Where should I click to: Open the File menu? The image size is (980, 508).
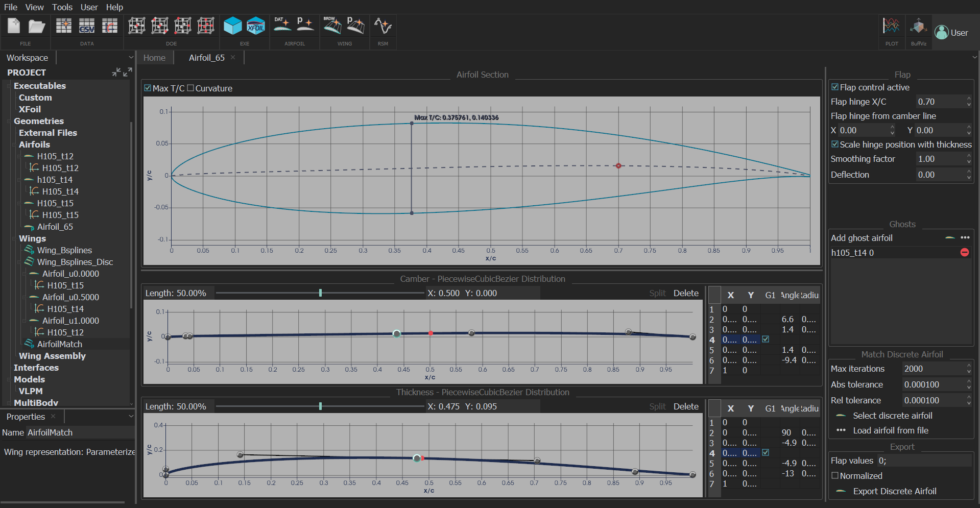[x=11, y=7]
